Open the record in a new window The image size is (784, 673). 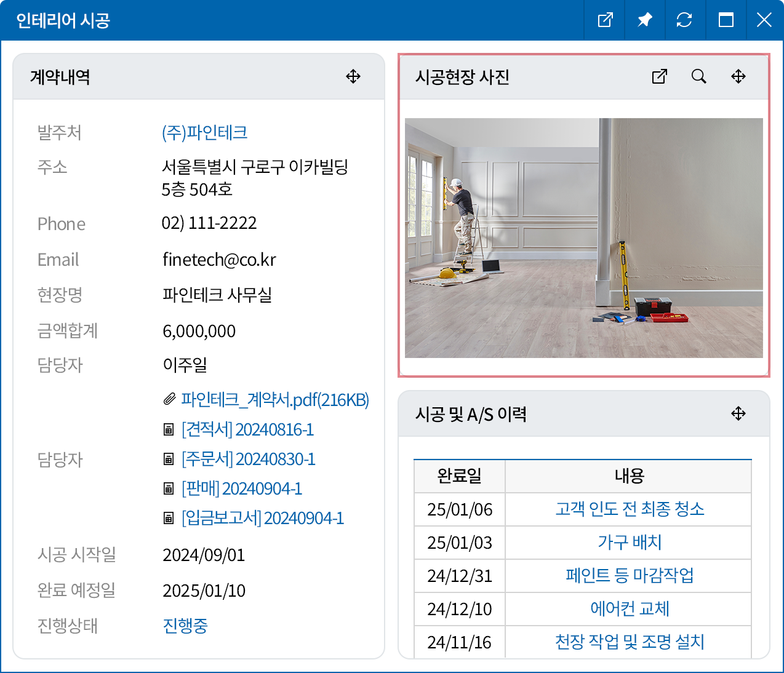coord(604,20)
